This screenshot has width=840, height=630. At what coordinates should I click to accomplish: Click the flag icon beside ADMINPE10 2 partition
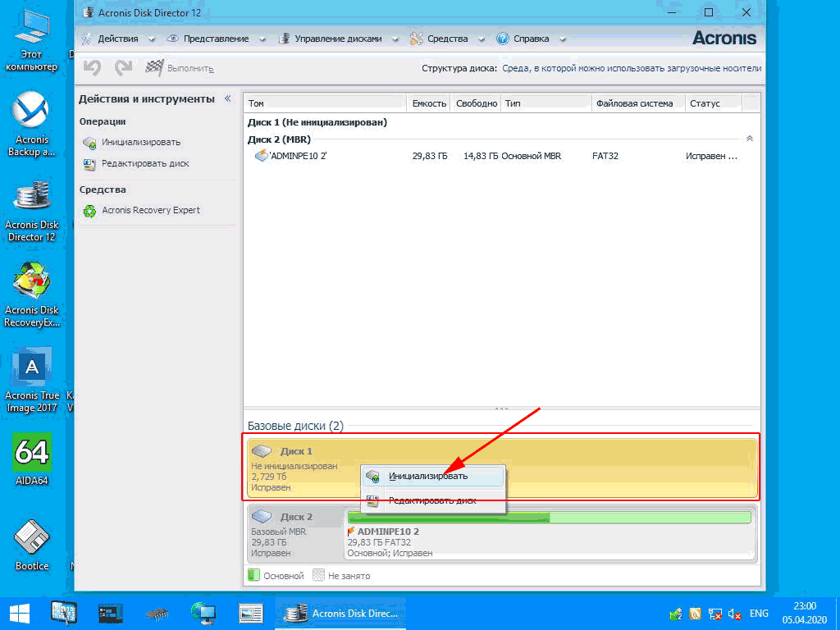351,532
